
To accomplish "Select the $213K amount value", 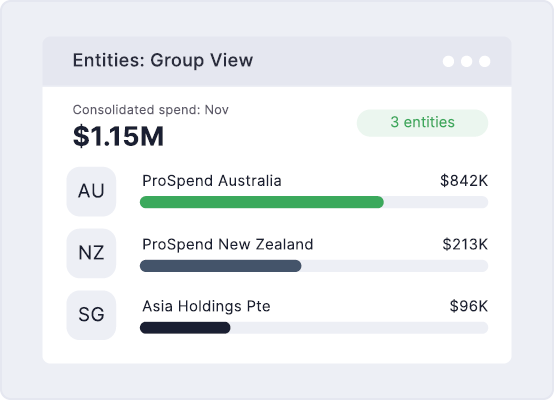I will click(465, 245).
